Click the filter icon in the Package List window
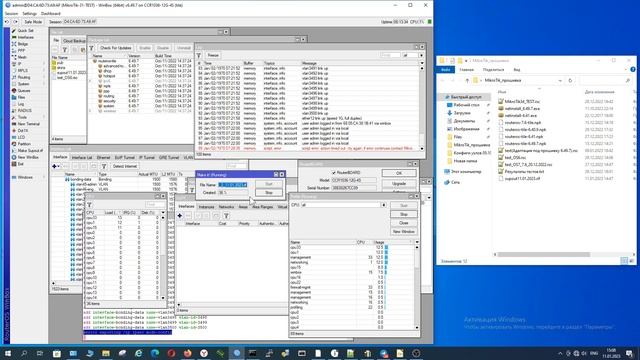 pos(91,48)
